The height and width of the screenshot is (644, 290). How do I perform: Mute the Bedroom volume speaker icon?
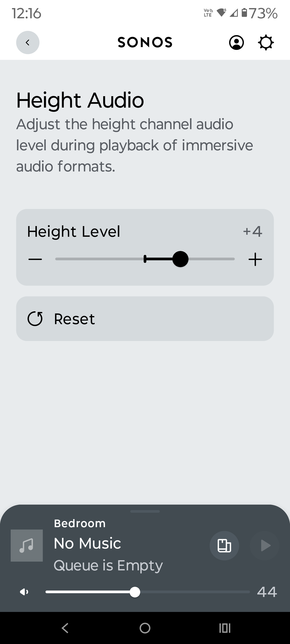click(x=24, y=592)
